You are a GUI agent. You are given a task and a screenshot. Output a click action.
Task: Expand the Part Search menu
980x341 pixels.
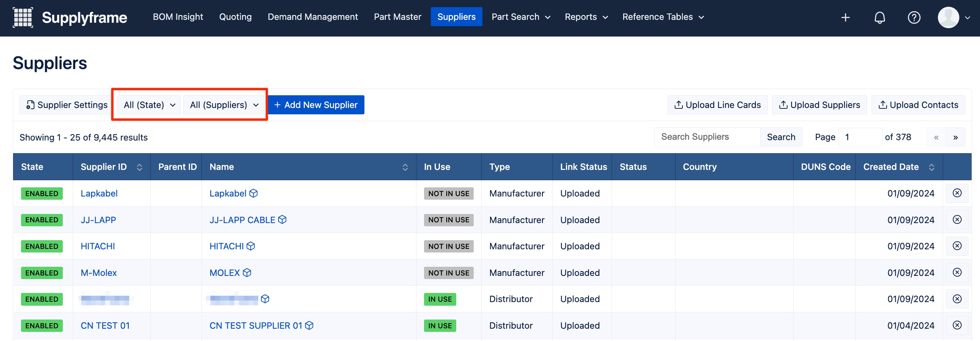pos(521,17)
